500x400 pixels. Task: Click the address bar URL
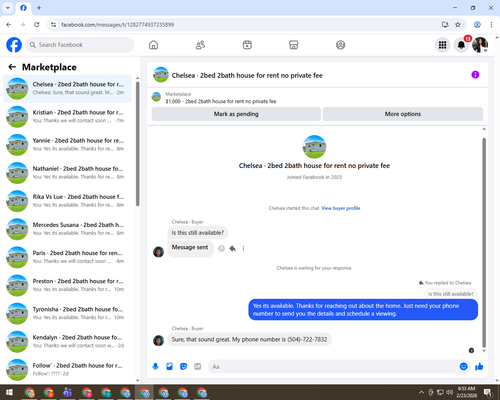(117, 25)
